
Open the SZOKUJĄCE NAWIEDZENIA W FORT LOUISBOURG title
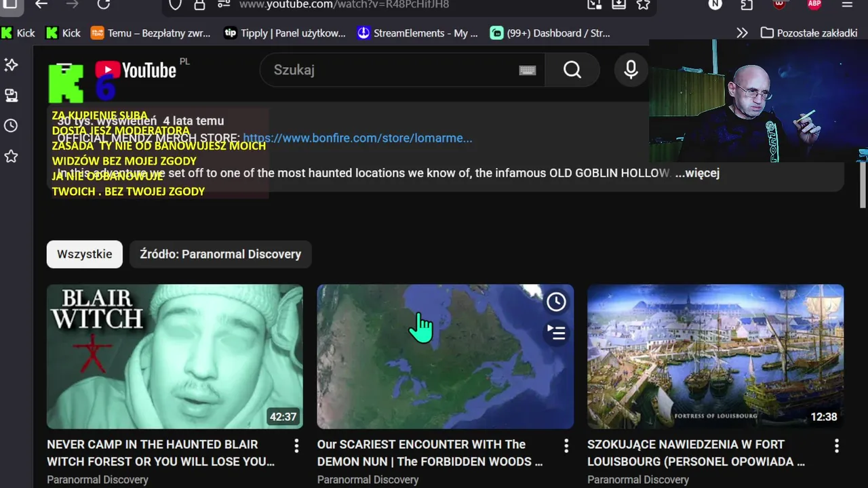[x=696, y=453]
